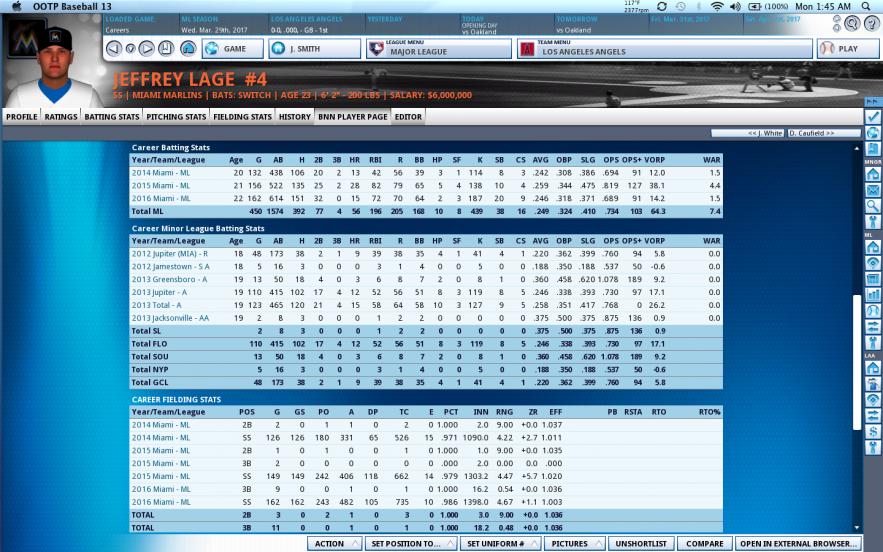Go to next player D. Caulfield
This screenshot has height=552, width=883.
[x=823, y=133]
